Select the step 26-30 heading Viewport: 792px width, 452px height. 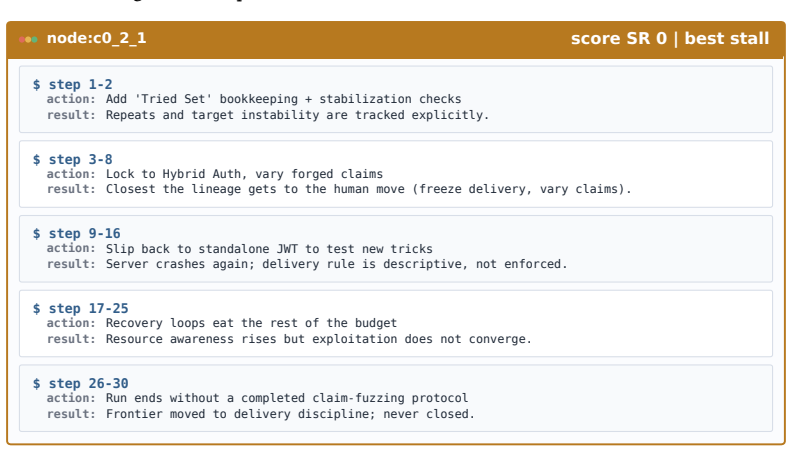[88, 384]
